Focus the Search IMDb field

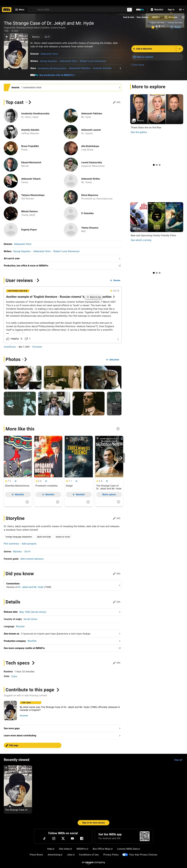click(x=81, y=9)
